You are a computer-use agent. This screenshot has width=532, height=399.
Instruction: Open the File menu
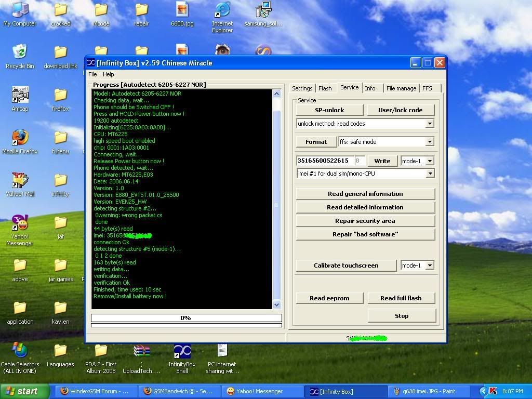[92, 74]
